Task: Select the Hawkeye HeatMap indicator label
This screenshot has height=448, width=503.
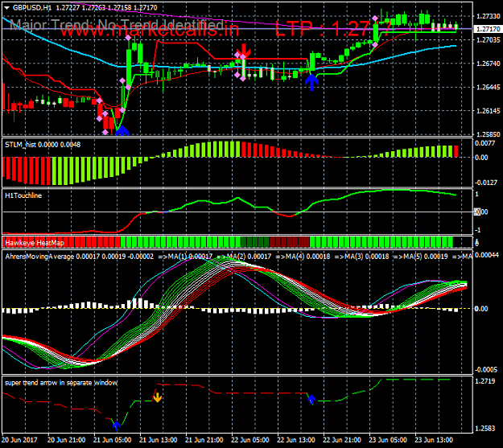Action: click(35, 243)
